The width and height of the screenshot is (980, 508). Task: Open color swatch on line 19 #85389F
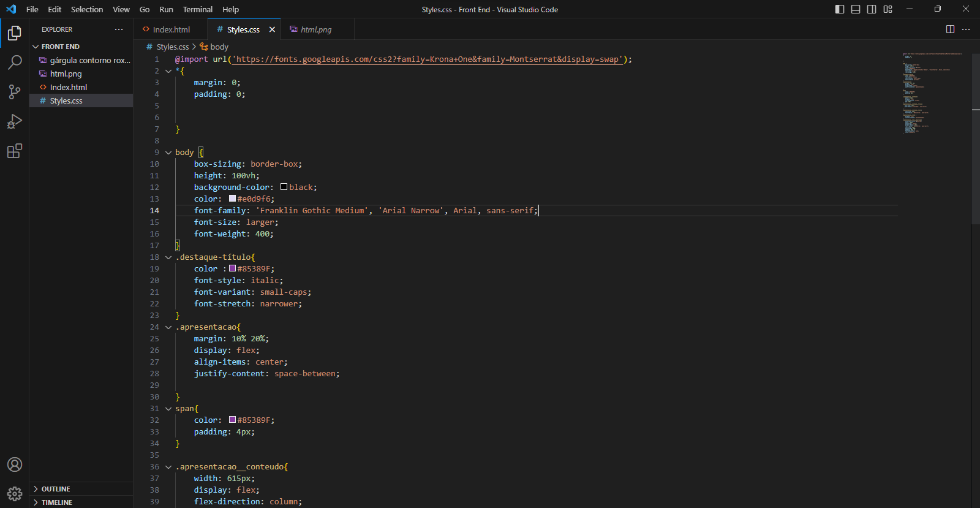[x=232, y=268]
